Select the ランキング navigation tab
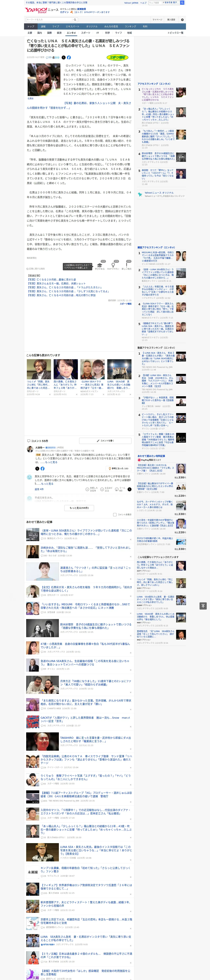210x980 pixels. pyautogui.click(x=130, y=27)
